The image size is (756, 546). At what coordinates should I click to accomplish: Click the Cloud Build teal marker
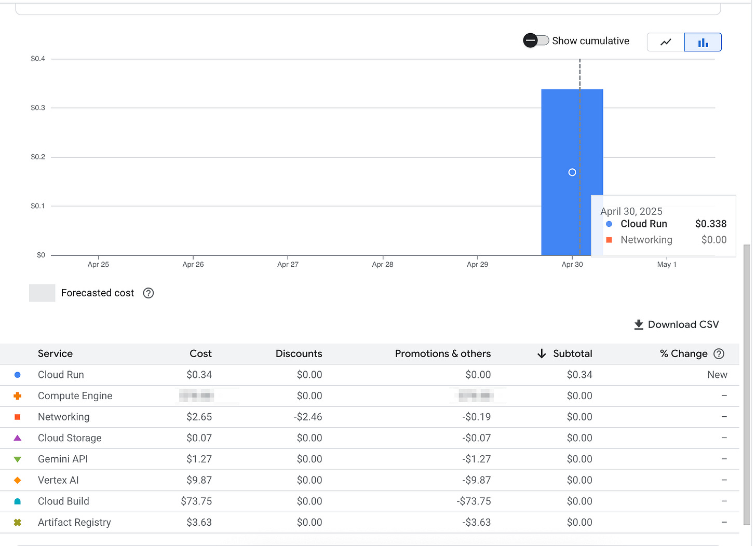click(x=17, y=501)
